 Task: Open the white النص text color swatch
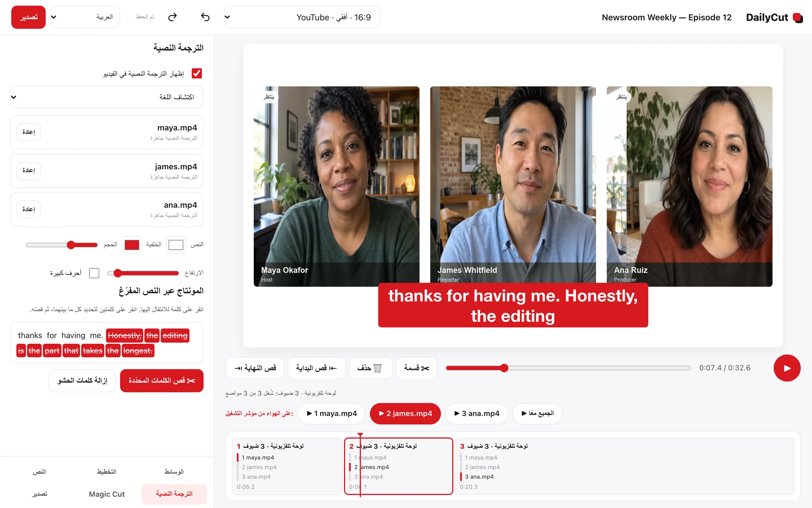pos(176,245)
